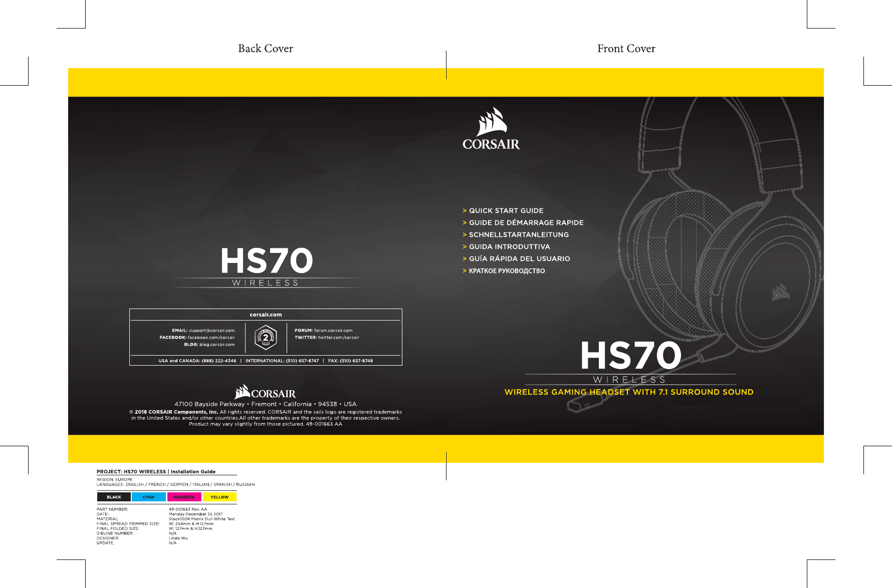Click 'facebook.com/corsair' link
Screen dimensions: 892x588
click(211, 338)
